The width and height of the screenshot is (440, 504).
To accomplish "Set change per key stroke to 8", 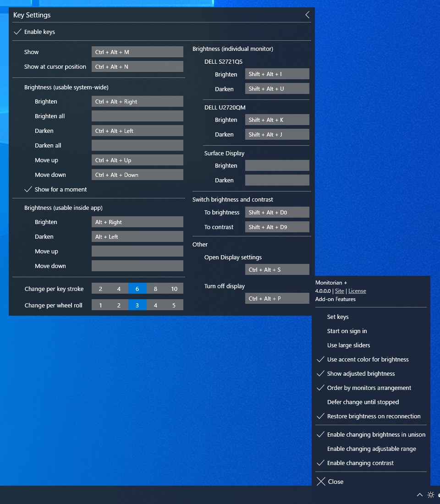I will click(x=156, y=289).
